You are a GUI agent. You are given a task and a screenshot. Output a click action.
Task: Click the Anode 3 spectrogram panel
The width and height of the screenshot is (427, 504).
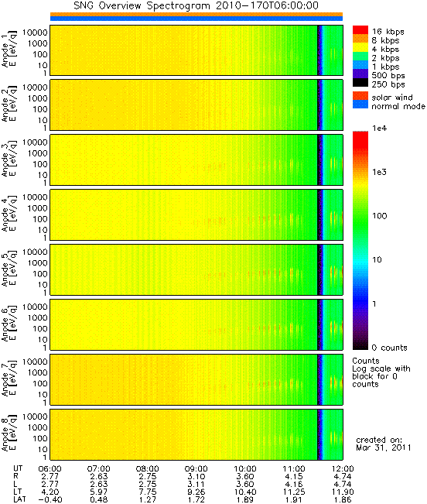coord(196,159)
